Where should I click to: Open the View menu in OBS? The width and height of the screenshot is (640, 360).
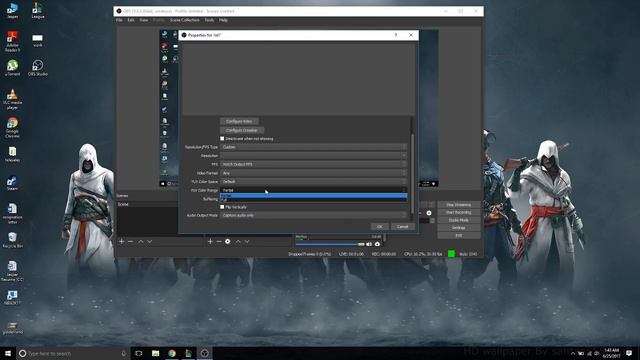coord(144,20)
